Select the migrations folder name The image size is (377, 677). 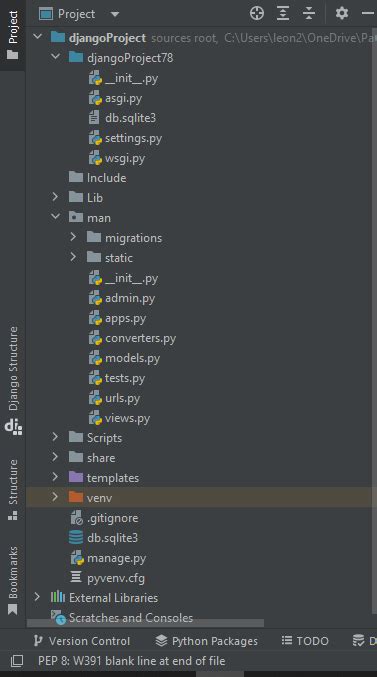tap(133, 237)
